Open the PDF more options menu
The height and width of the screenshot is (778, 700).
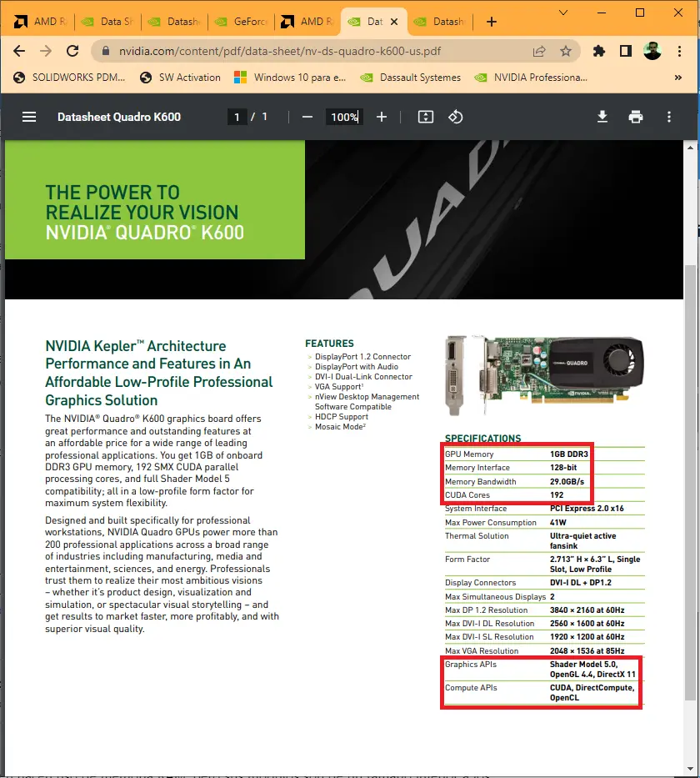(x=669, y=117)
